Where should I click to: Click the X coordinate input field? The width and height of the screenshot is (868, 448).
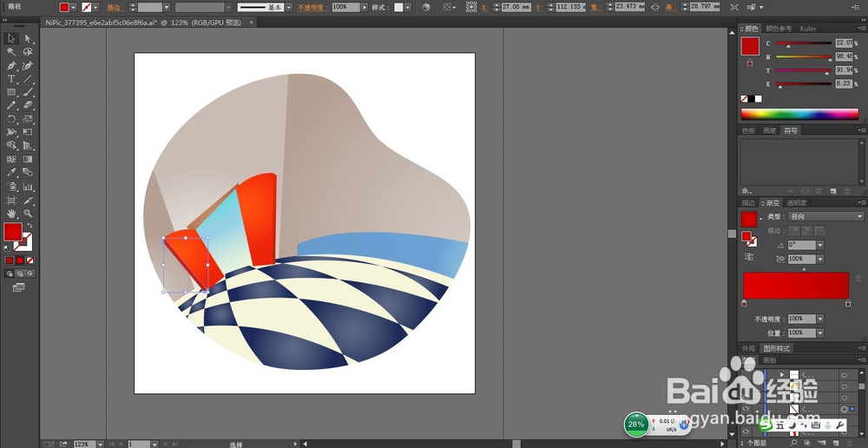pos(515,7)
